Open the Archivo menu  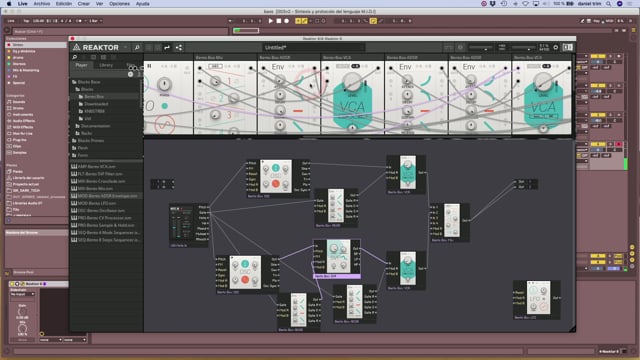click(42, 4)
